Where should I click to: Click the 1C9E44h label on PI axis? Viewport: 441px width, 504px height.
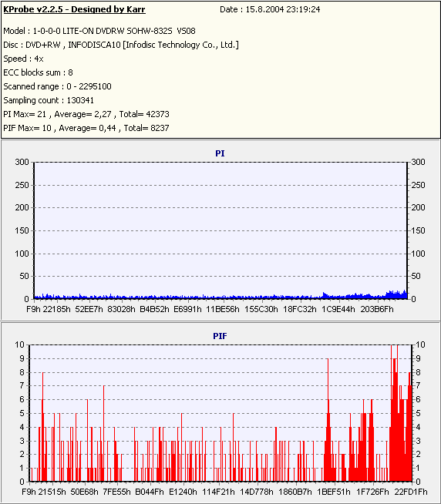[338, 309]
